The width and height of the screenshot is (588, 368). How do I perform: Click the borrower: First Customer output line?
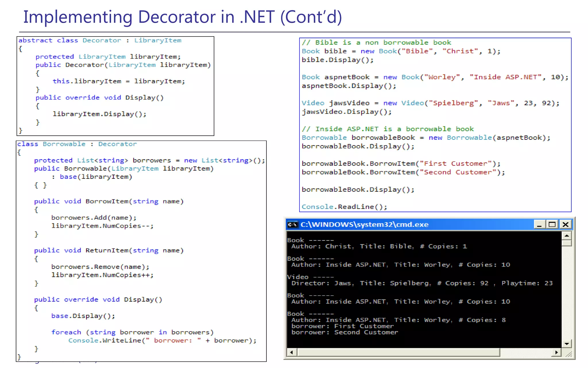pyautogui.click(x=343, y=326)
